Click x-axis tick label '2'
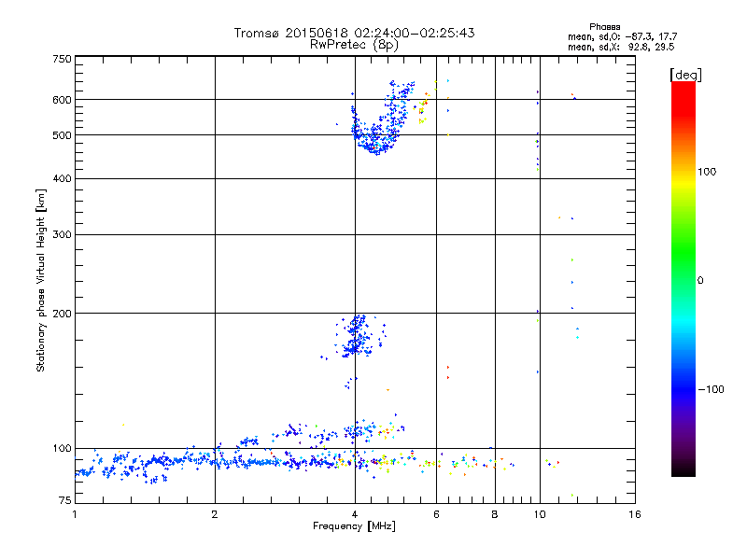Viewport: 747px width, 560px height. pos(215,514)
